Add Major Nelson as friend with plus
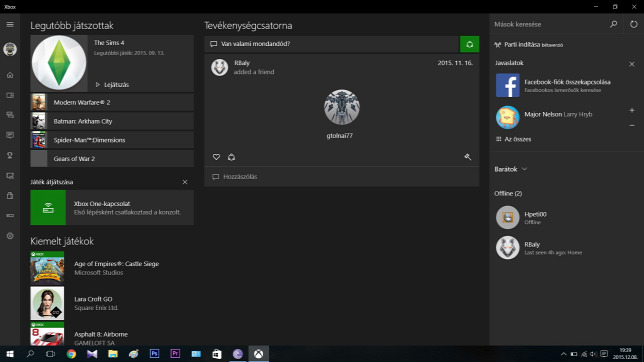This screenshot has height=362, width=644. tap(632, 110)
